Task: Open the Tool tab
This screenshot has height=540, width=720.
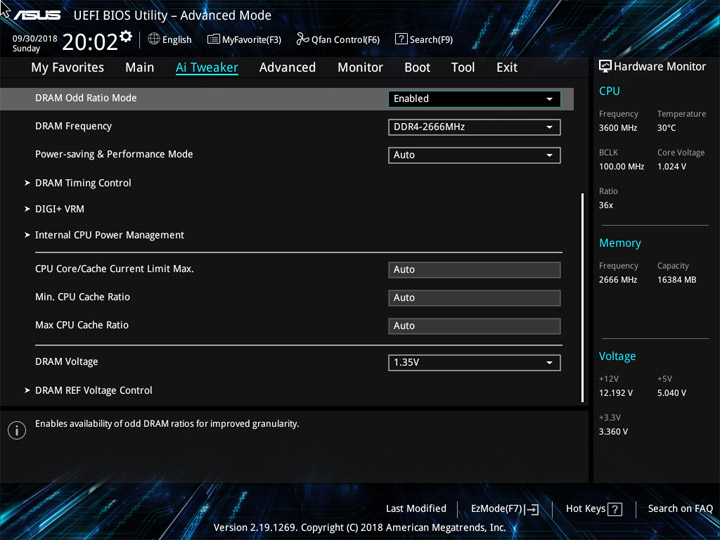Action: tap(463, 68)
